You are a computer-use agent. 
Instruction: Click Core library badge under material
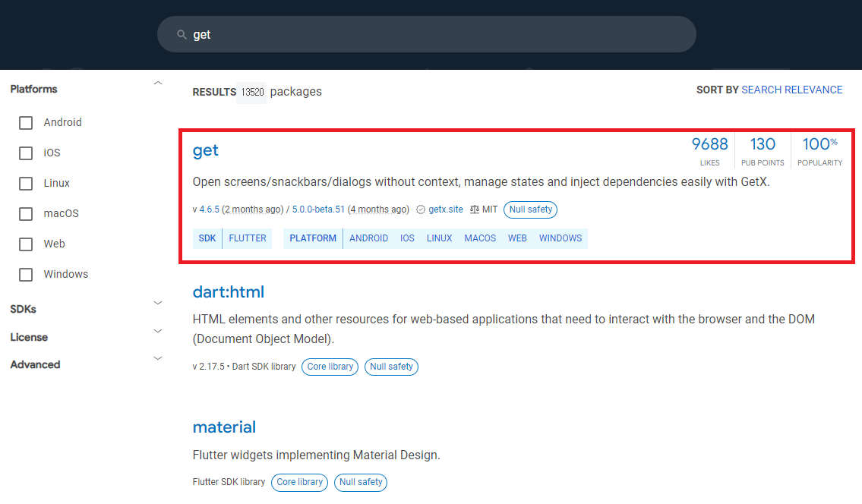click(x=299, y=482)
